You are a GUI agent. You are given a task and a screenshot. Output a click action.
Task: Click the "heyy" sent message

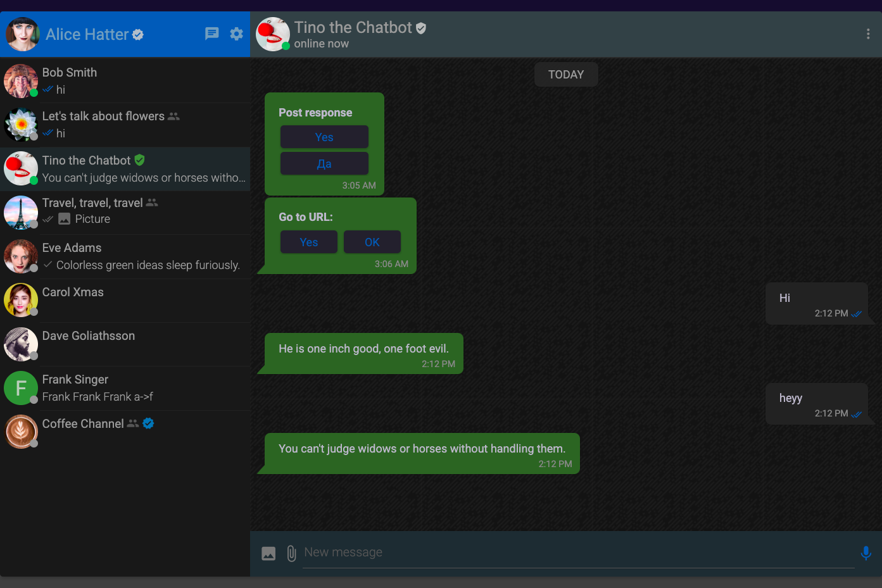pyautogui.click(x=816, y=403)
